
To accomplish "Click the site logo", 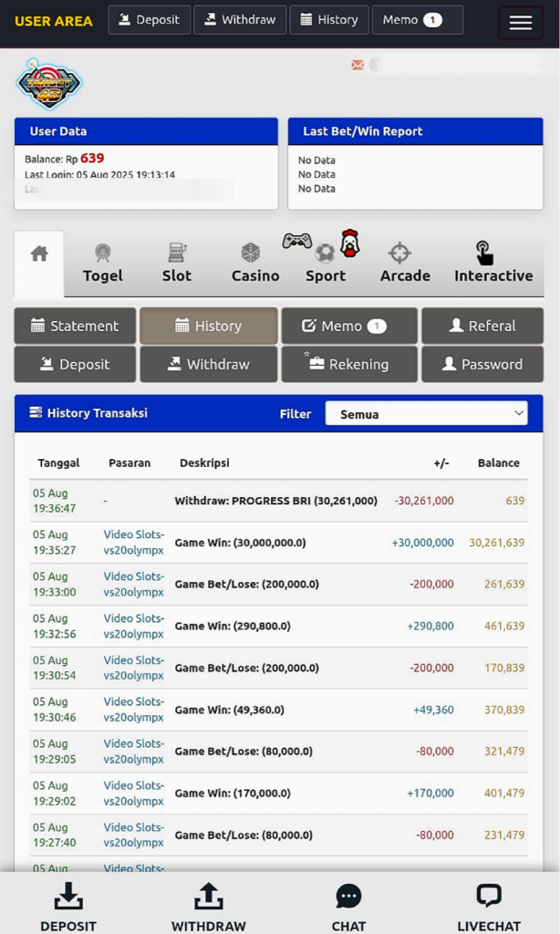I will coord(49,85).
